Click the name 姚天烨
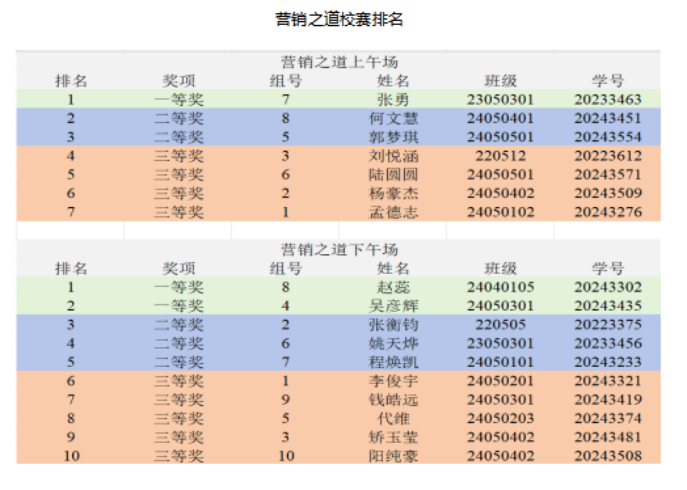This screenshot has width=687, height=490. point(393,343)
